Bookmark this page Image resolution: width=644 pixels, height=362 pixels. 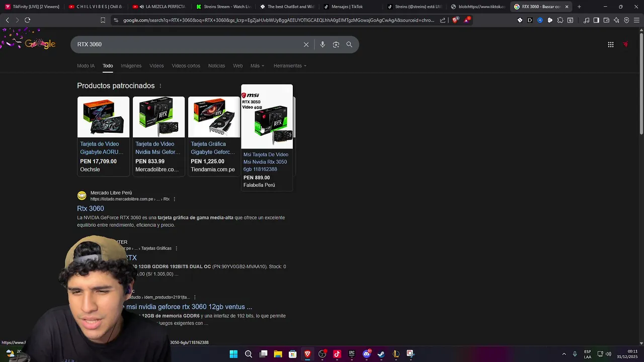(103, 20)
